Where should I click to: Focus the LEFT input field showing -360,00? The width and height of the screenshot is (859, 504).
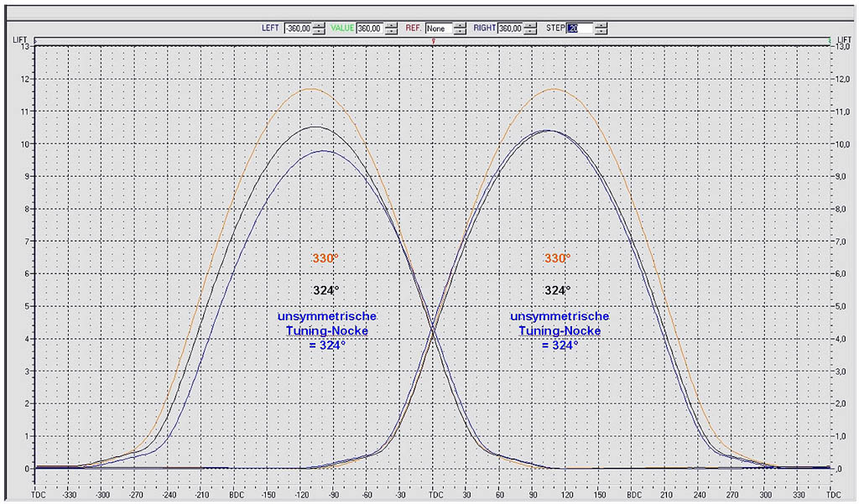tap(297, 28)
